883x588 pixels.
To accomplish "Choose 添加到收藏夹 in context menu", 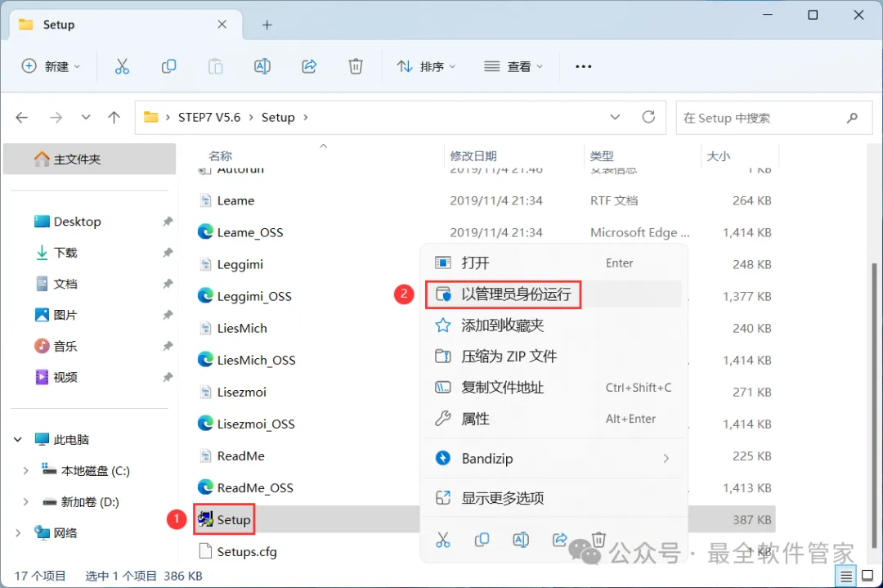I will 554,325.
